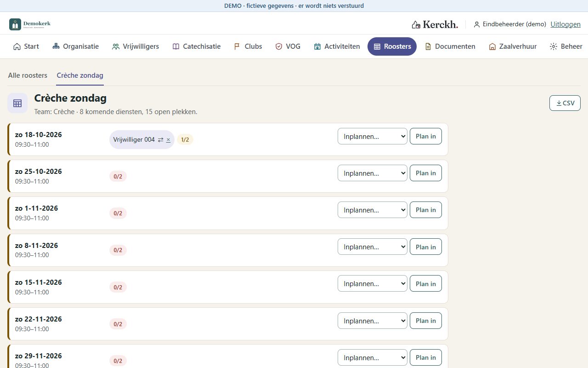Click the roster table icon beside heading

click(x=17, y=103)
